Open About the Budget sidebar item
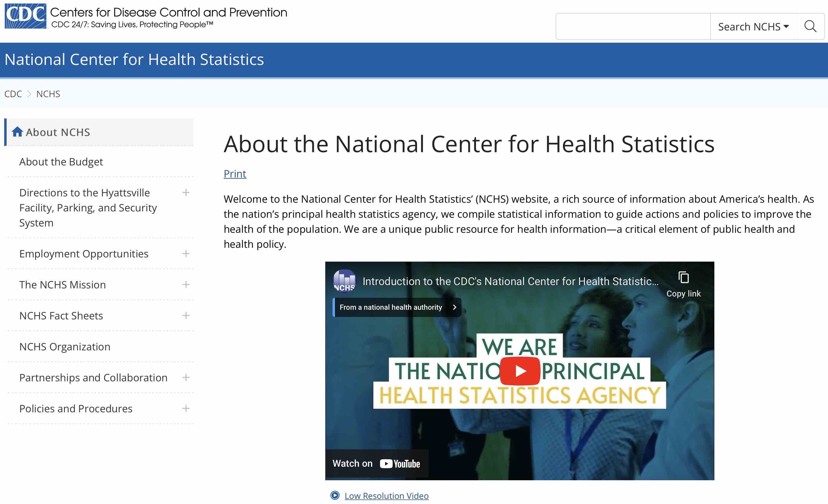The image size is (828, 504). [61, 161]
